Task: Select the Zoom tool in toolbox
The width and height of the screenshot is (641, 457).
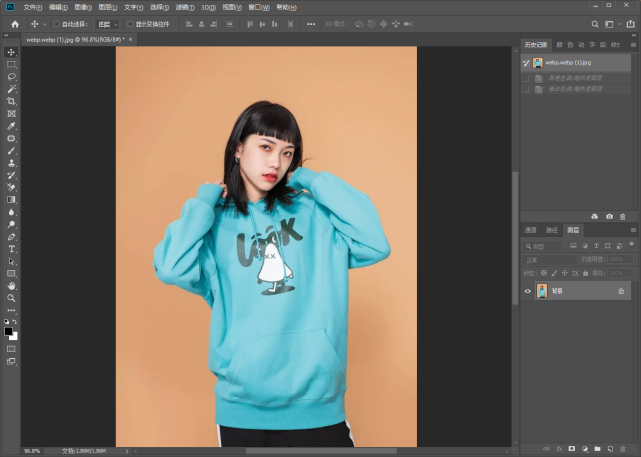Action: 11,298
